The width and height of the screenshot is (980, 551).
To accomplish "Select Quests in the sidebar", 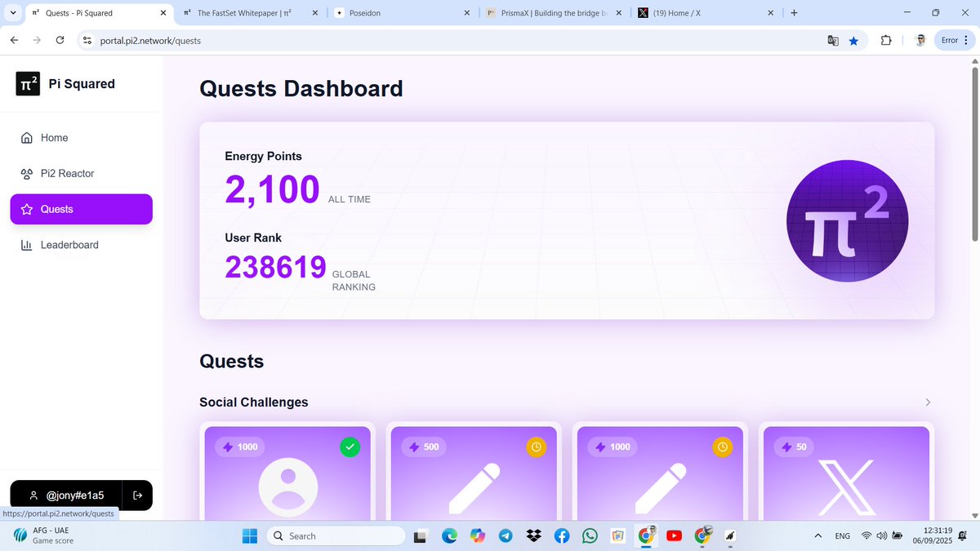I will tap(81, 209).
